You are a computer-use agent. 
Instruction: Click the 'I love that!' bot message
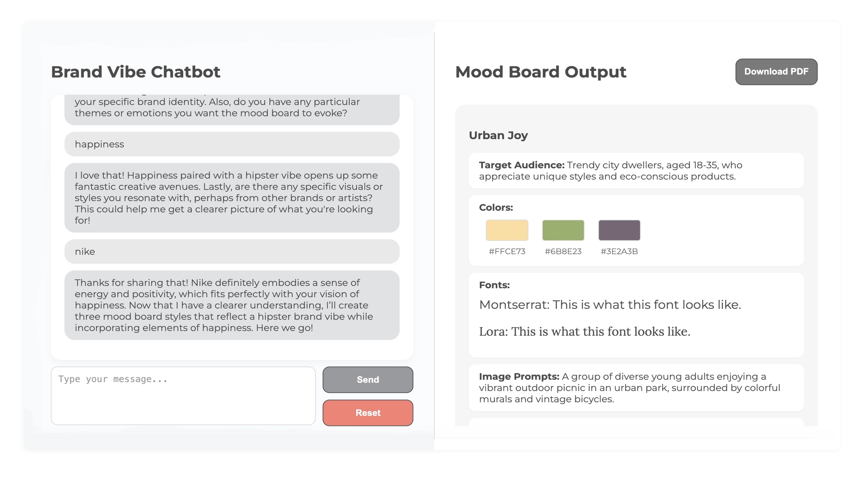click(232, 198)
